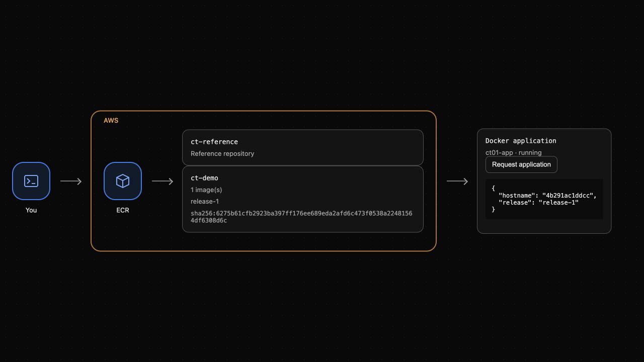This screenshot has height=362, width=644.
Task: Select the release-1 image tag
Action: point(205,202)
